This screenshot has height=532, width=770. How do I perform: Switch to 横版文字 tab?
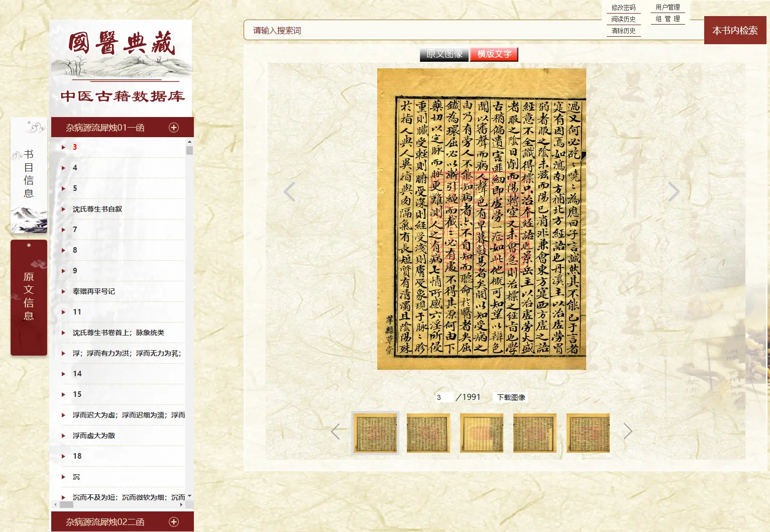click(494, 54)
